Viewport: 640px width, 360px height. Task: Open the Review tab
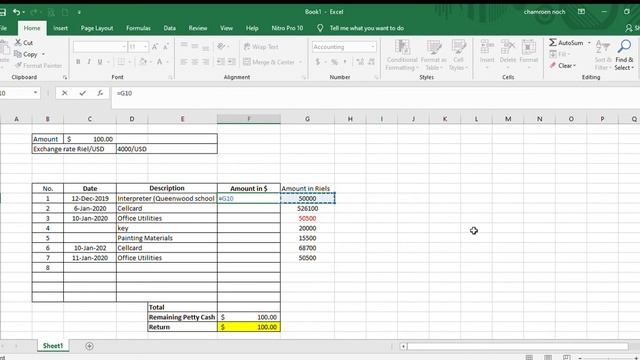coord(198,28)
